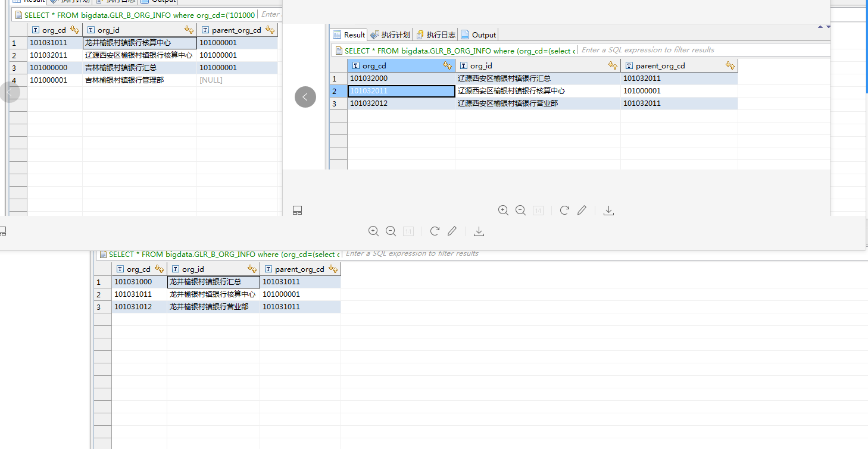Click cell 101031012 in bottom table
This screenshot has height=449, width=868.
(x=139, y=307)
